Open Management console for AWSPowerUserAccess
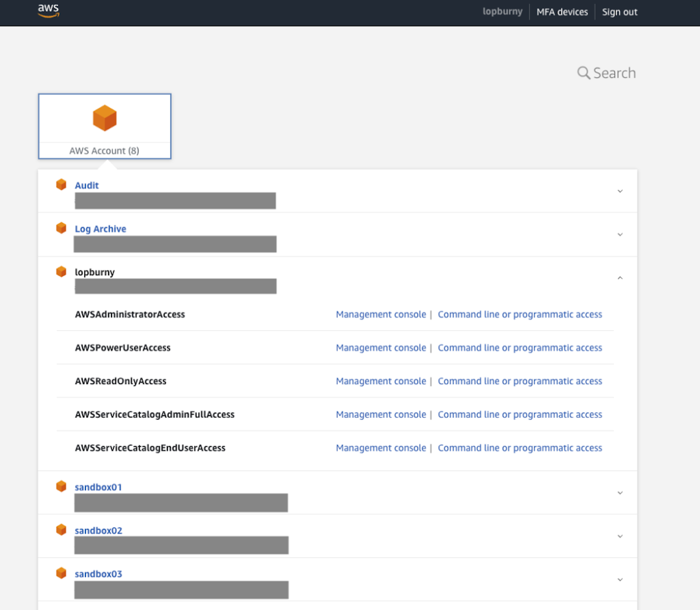Viewport: 700px width, 610px height. pos(381,347)
